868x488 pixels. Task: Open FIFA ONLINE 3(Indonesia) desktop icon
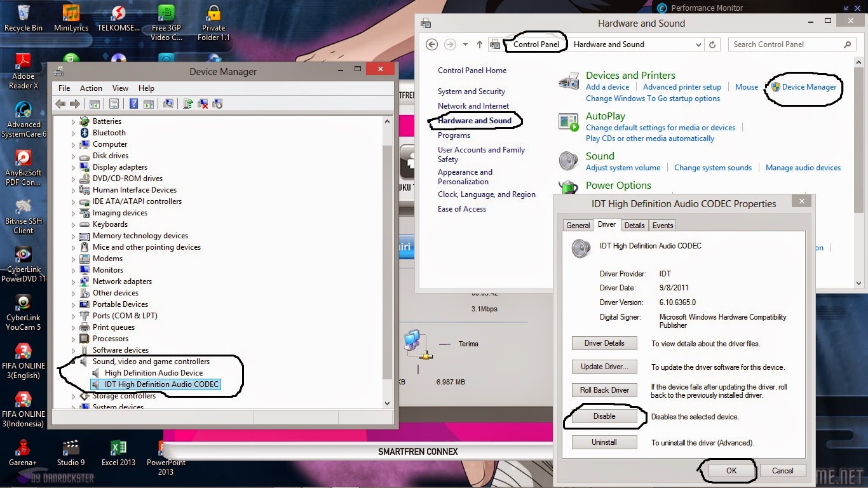point(24,409)
